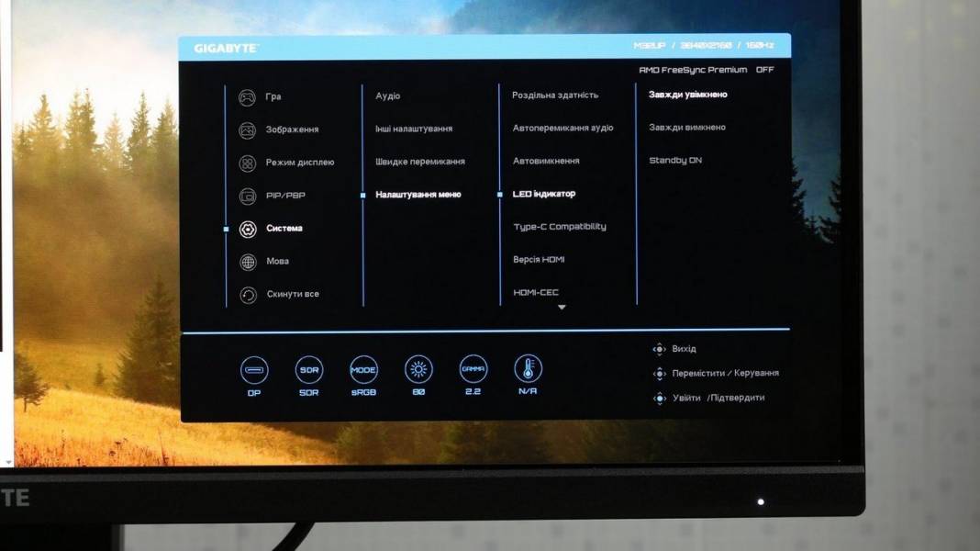Select the gamepad icon for Гра
This screenshot has width=980, height=551.
[x=247, y=97]
